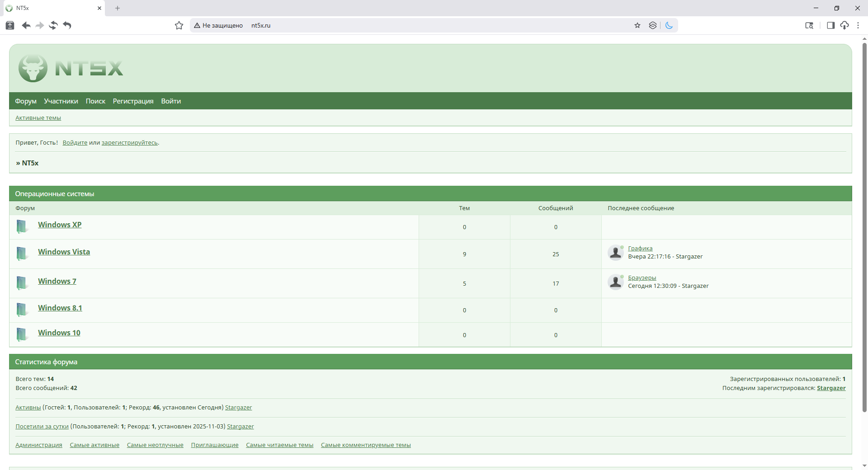Click the page vertical scrollbar
868x470 pixels.
pyautogui.click(x=864, y=226)
